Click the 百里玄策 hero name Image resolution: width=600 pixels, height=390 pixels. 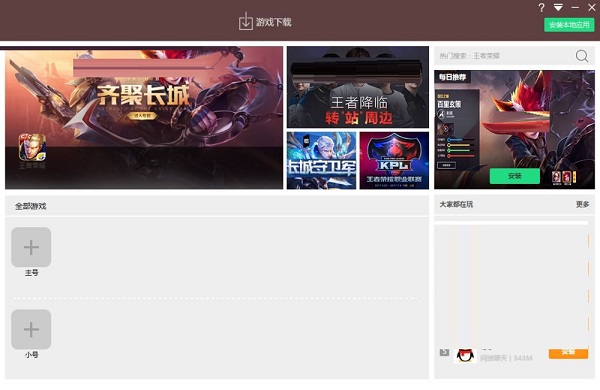tap(449, 104)
